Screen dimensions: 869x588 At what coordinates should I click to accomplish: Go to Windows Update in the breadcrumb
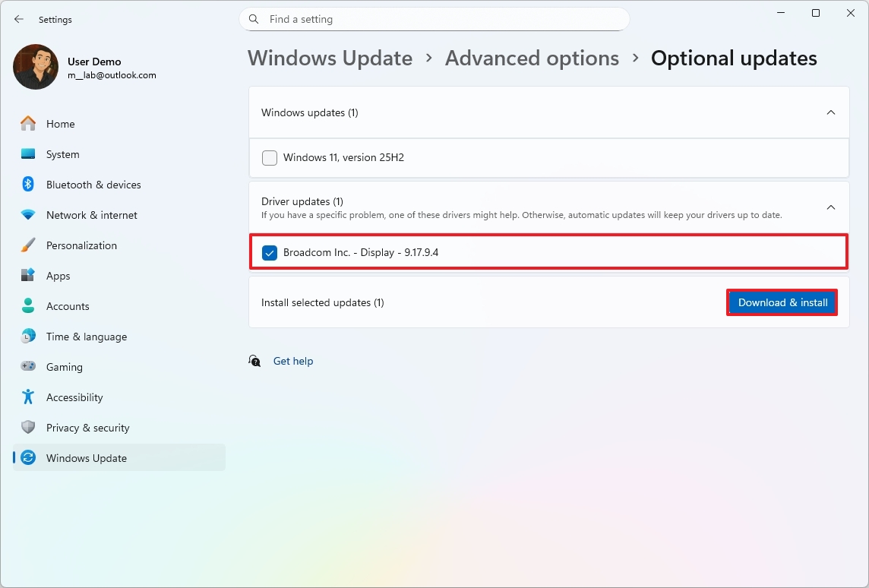point(330,58)
